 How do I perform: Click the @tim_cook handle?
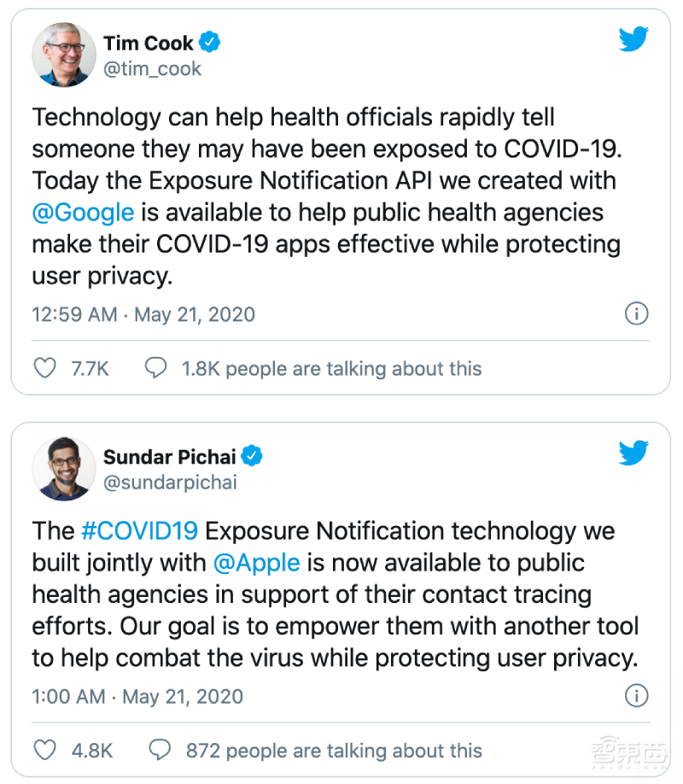click(152, 69)
